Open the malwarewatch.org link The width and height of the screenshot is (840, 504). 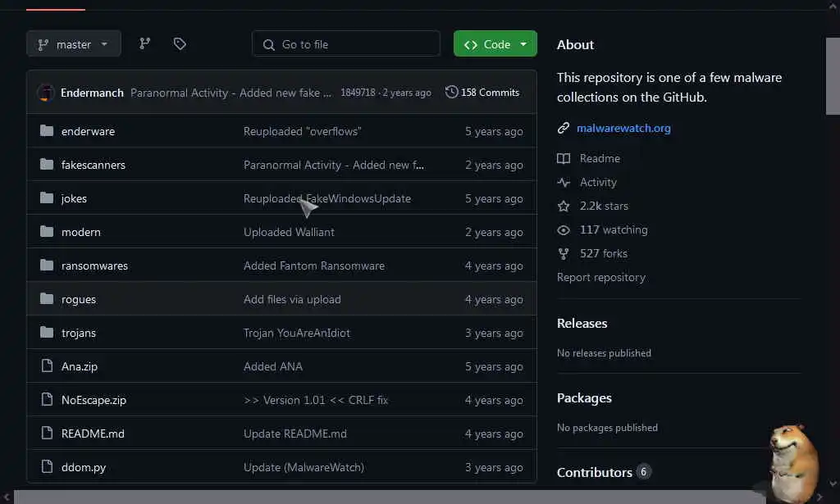tap(623, 128)
